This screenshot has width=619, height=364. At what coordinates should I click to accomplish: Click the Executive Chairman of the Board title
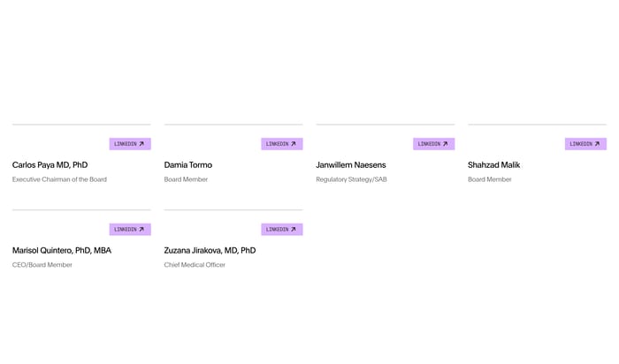(59, 179)
